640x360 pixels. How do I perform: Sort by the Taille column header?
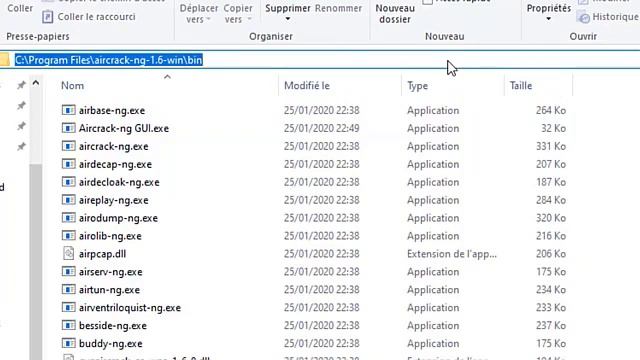[x=521, y=86]
